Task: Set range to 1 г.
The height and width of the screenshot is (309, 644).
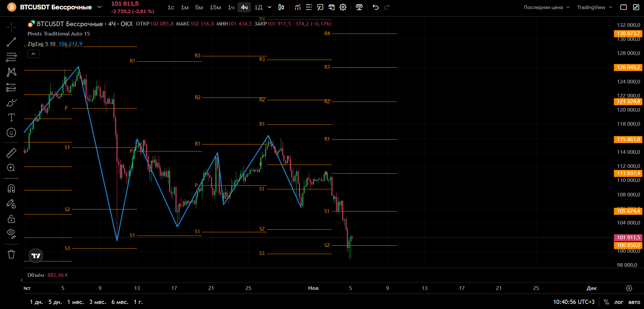Action: (138, 302)
